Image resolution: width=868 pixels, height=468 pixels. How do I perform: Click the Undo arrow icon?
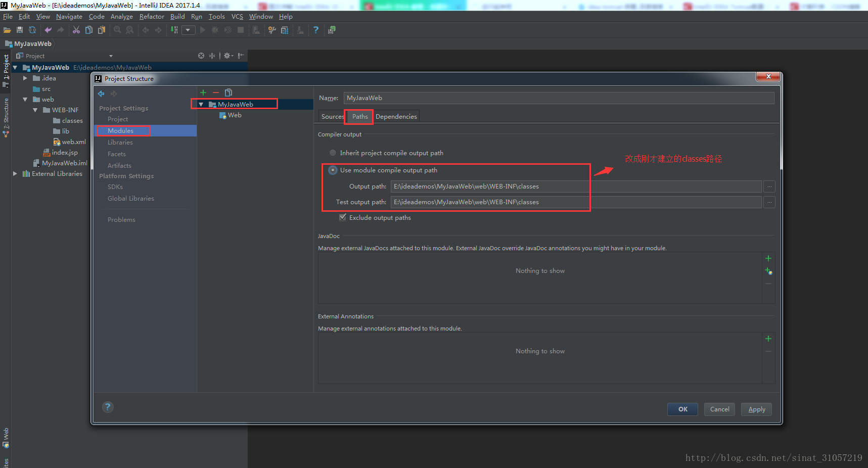48,30
